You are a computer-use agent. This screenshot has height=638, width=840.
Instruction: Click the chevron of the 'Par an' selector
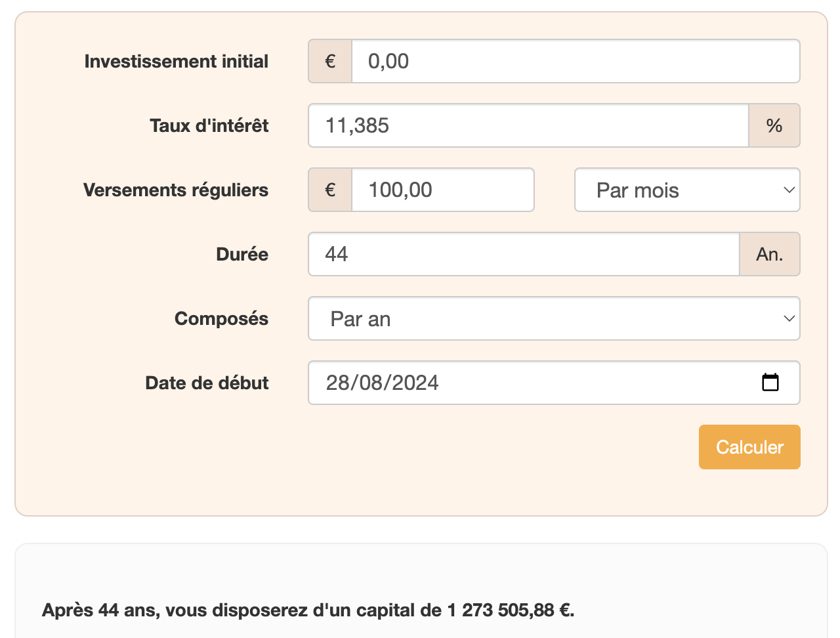[x=789, y=318]
